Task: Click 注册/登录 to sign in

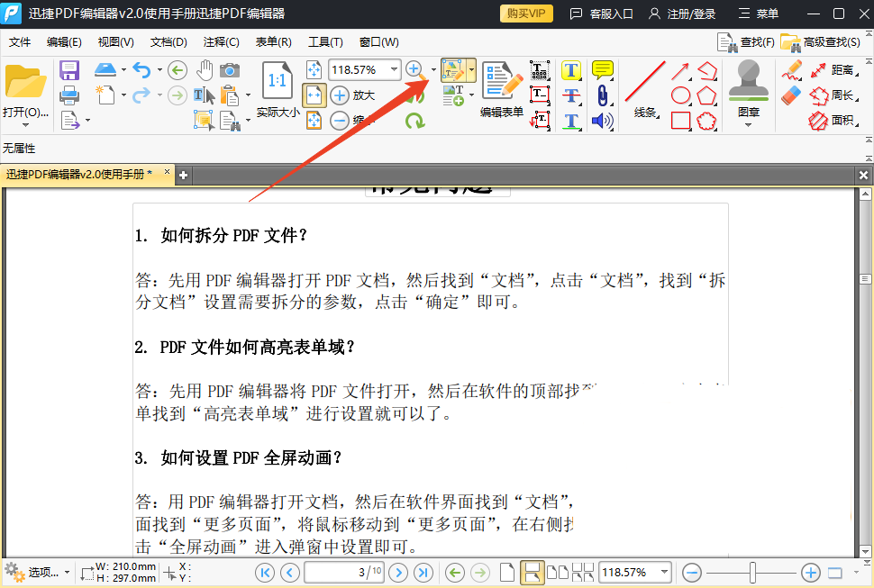Action: pyautogui.click(x=682, y=14)
